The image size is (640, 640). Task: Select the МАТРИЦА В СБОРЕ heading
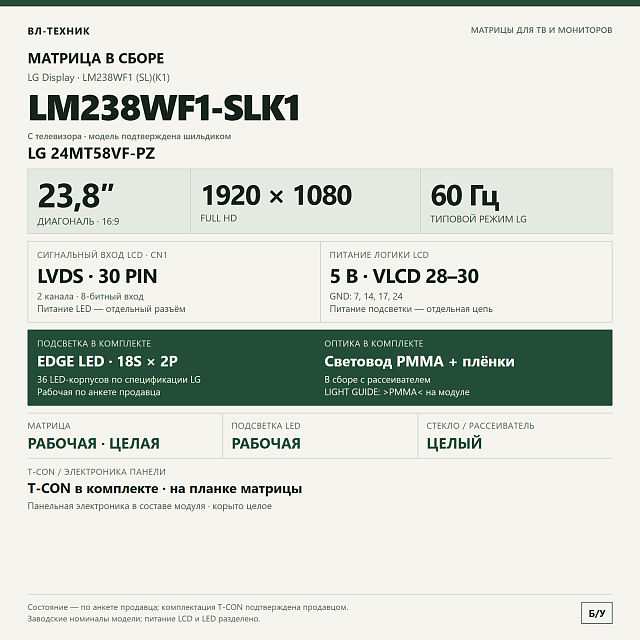click(96, 58)
